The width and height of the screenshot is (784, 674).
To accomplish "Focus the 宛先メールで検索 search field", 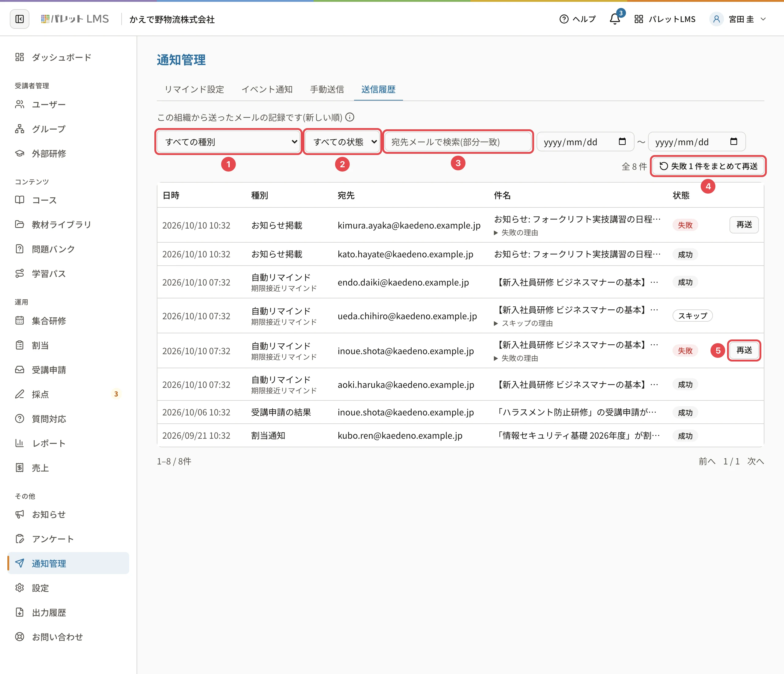I will pyautogui.click(x=458, y=142).
